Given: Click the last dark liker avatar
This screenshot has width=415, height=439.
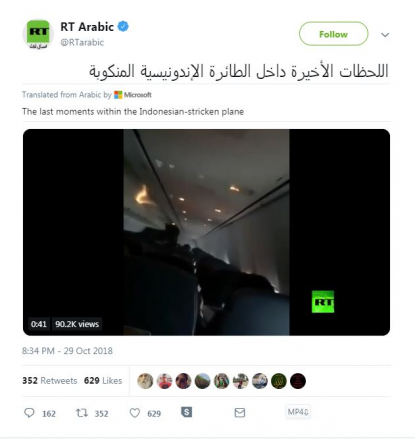Looking at the screenshot, I should click(298, 381).
